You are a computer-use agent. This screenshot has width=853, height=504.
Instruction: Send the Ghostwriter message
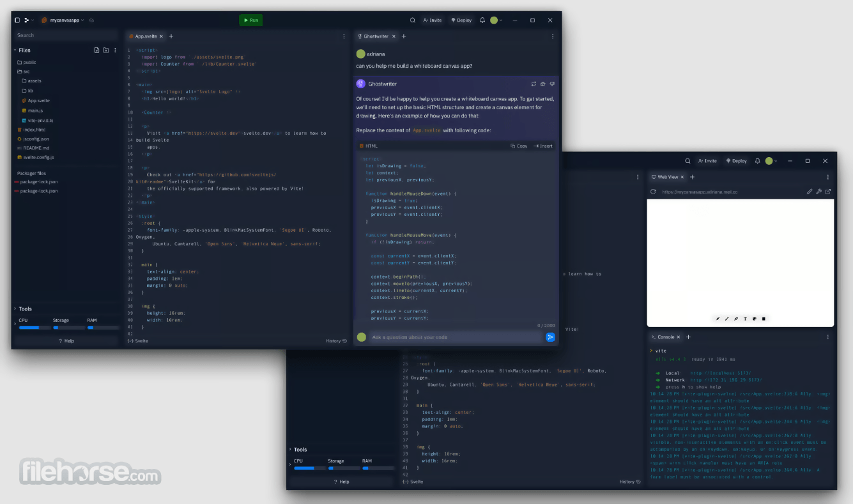pyautogui.click(x=550, y=337)
